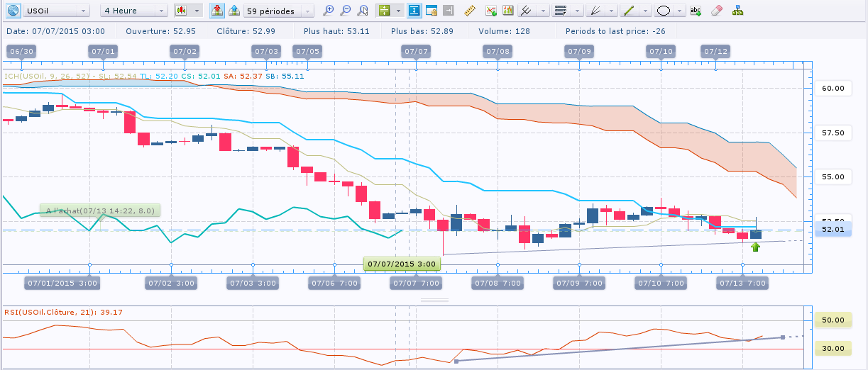Screen dimensions: 868x370
Task: Draw with the trend line tool
Action: (x=628, y=11)
